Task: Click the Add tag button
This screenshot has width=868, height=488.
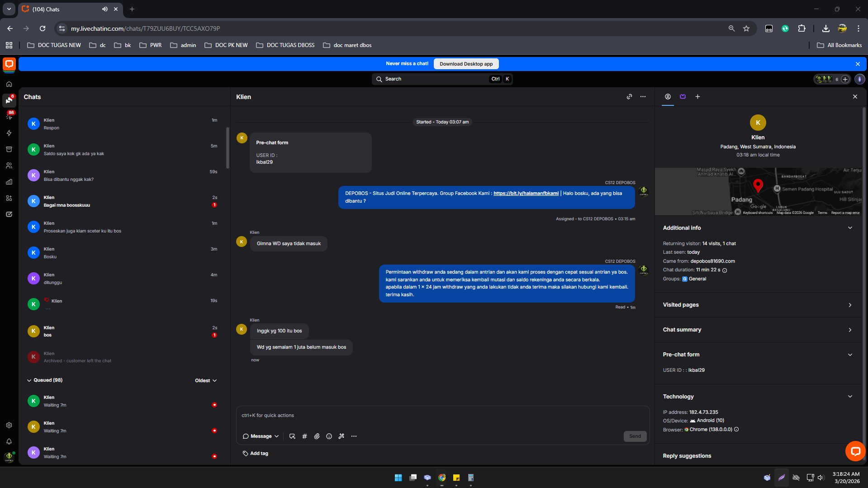Action: (x=256, y=454)
